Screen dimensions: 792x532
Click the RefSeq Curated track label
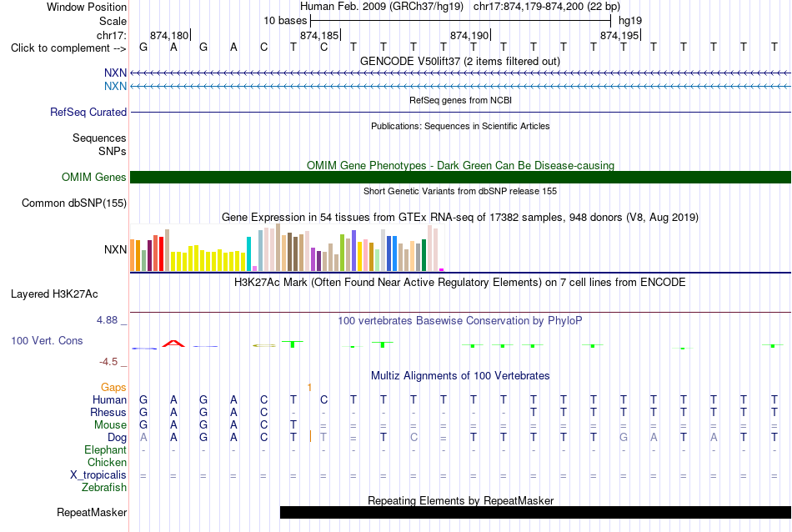(x=88, y=113)
